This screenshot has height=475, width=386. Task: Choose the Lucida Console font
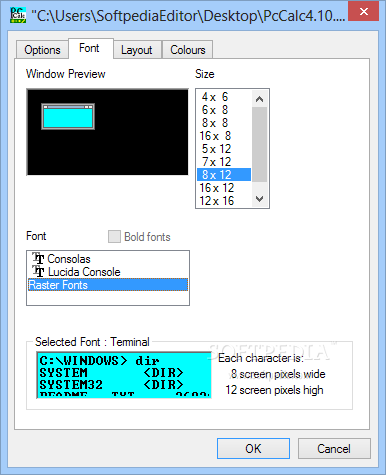[108, 272]
